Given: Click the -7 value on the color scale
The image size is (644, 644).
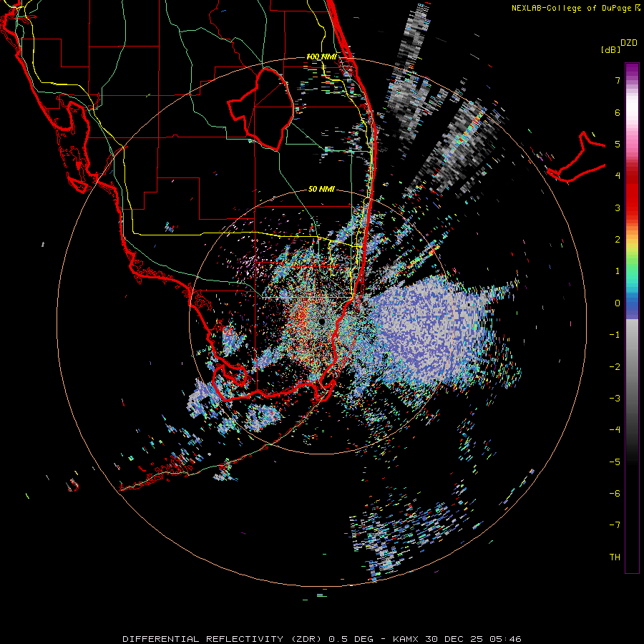Looking at the screenshot, I should (615, 525).
